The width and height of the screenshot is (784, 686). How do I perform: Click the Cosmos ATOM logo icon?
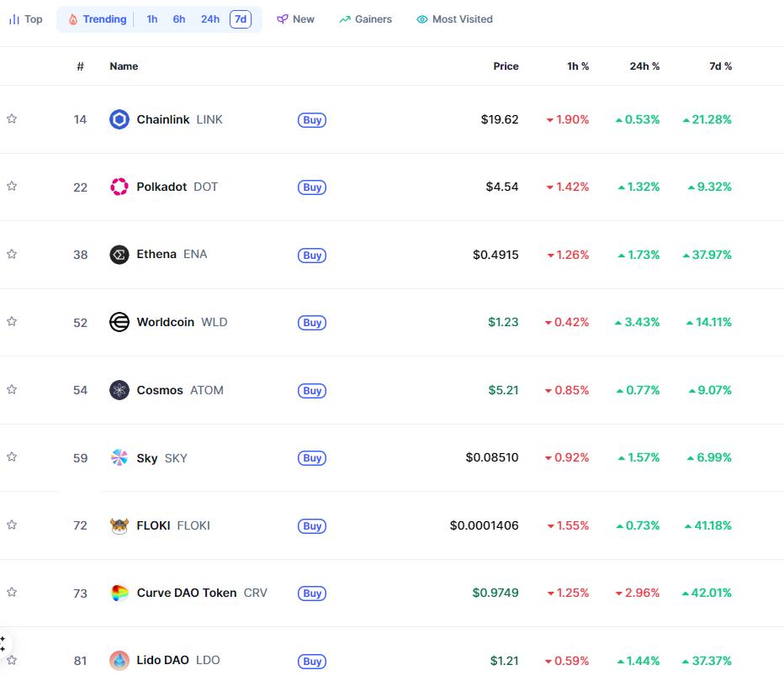click(119, 390)
